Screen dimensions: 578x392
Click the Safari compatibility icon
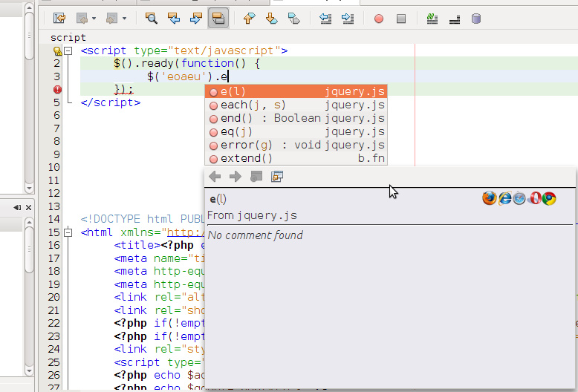click(519, 198)
